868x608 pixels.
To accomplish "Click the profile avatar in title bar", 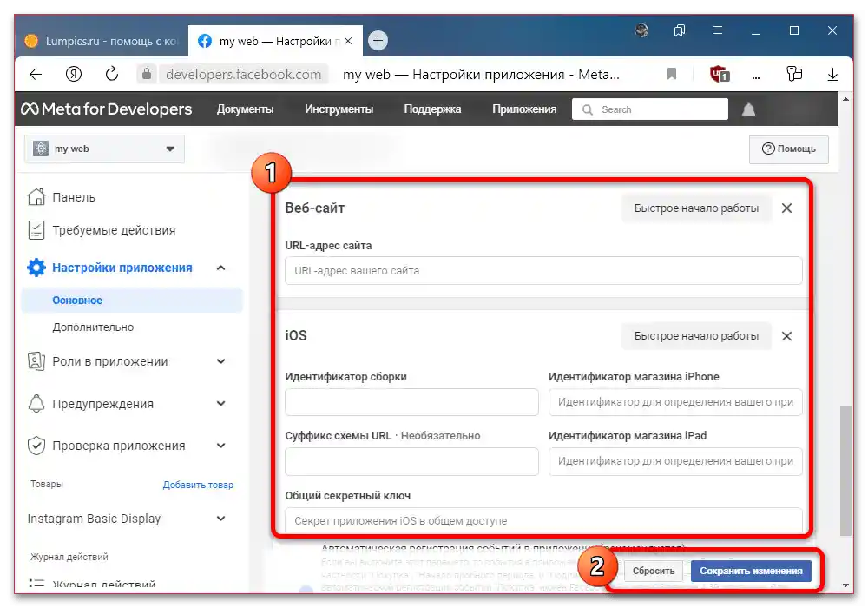I will (x=641, y=30).
